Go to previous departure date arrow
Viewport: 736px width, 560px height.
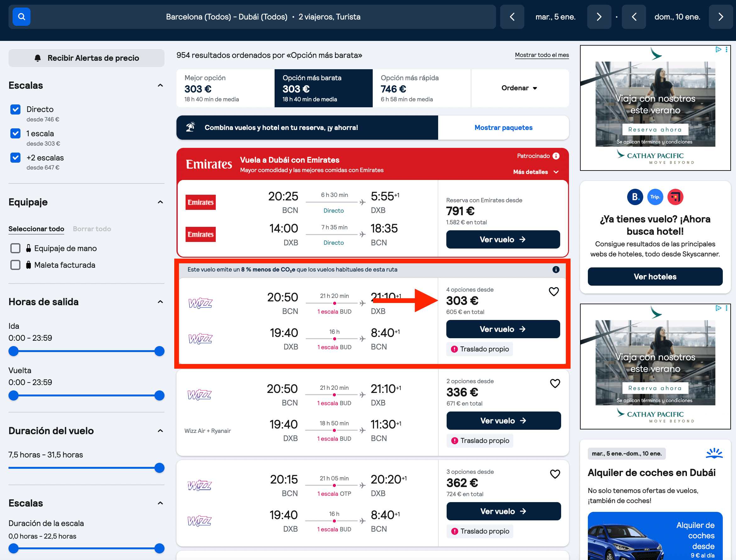(512, 17)
